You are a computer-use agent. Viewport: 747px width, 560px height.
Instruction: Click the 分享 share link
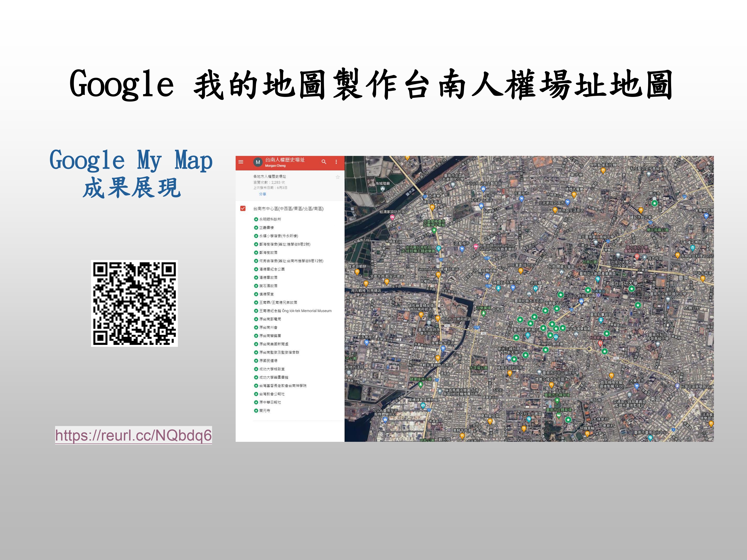(x=262, y=194)
